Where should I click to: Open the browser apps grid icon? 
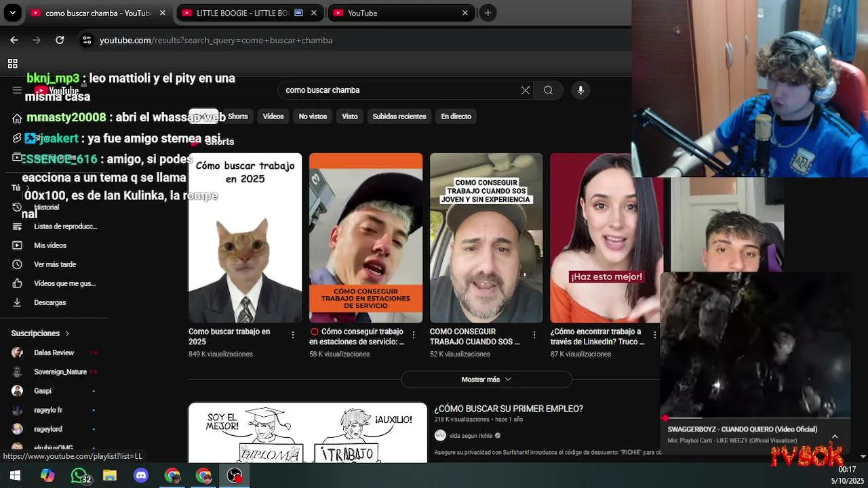(x=12, y=64)
